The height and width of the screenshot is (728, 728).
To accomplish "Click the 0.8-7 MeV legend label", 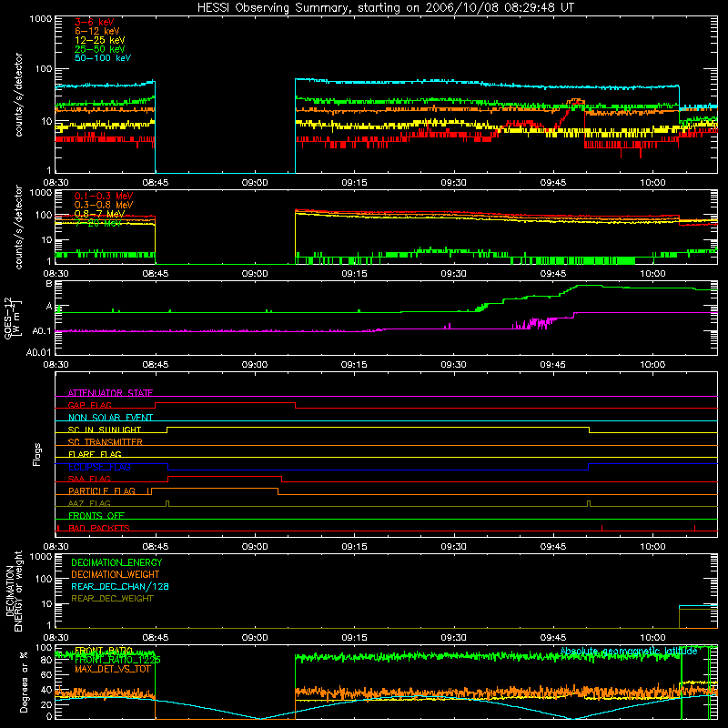I will pyautogui.click(x=99, y=214).
